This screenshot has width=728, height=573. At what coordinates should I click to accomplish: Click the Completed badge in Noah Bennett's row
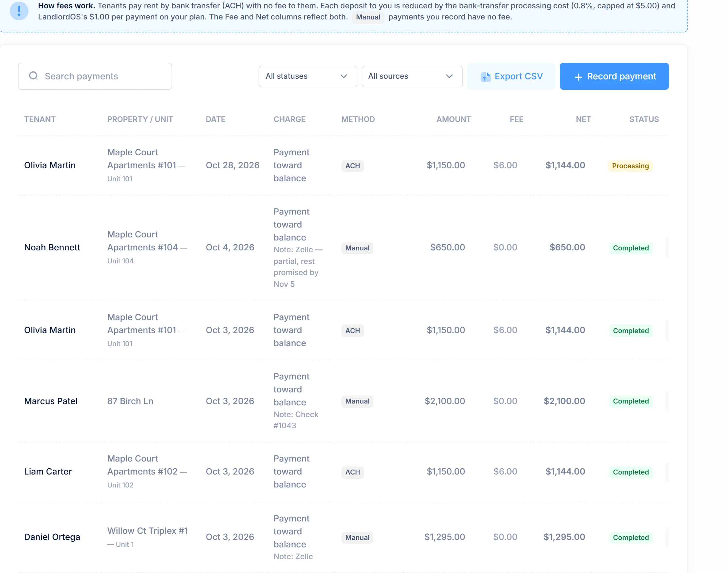(631, 248)
